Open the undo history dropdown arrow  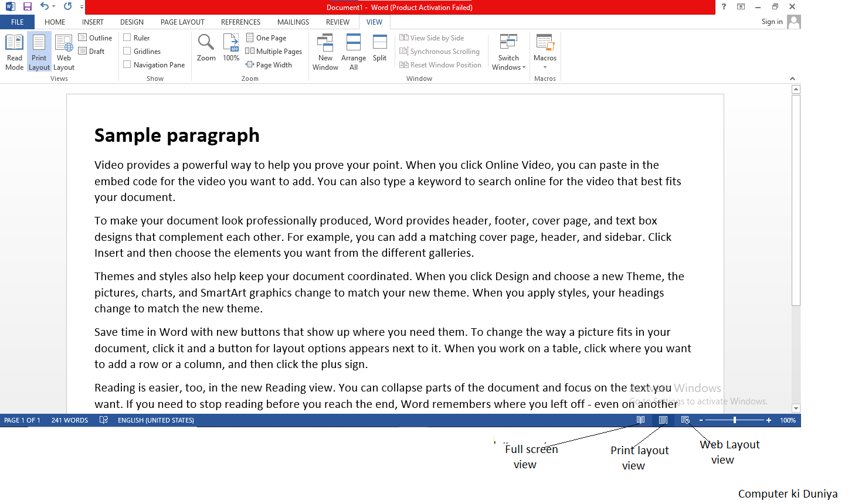click(x=53, y=6)
